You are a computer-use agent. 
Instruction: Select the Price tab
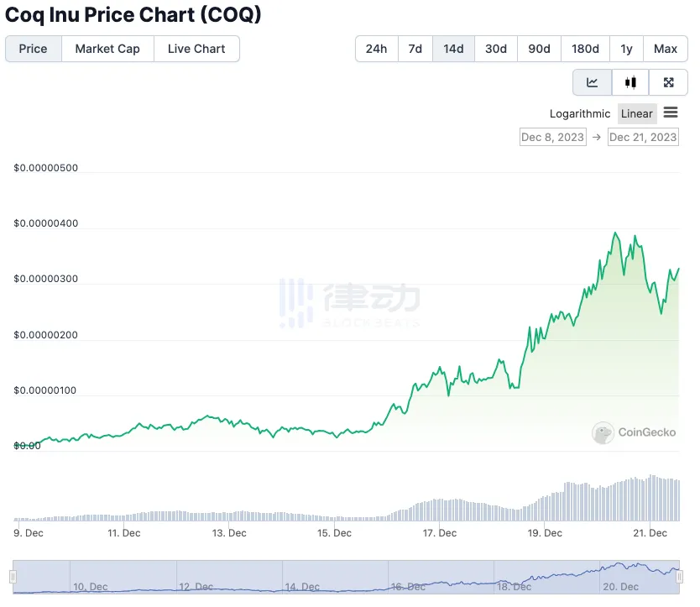[34, 49]
